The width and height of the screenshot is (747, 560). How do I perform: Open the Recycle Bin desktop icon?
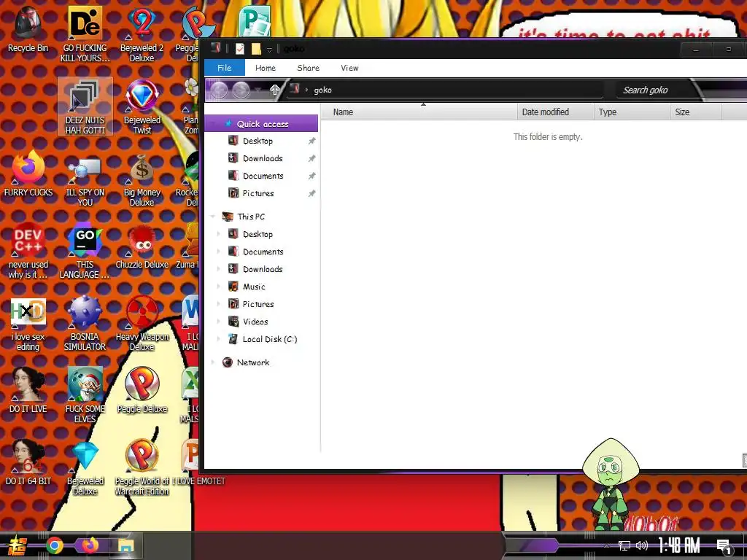click(x=28, y=29)
